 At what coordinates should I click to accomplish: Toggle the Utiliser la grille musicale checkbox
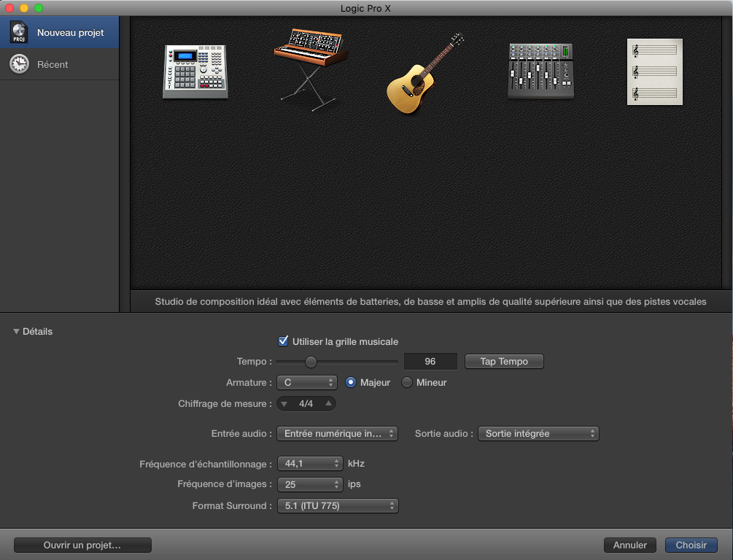(284, 341)
